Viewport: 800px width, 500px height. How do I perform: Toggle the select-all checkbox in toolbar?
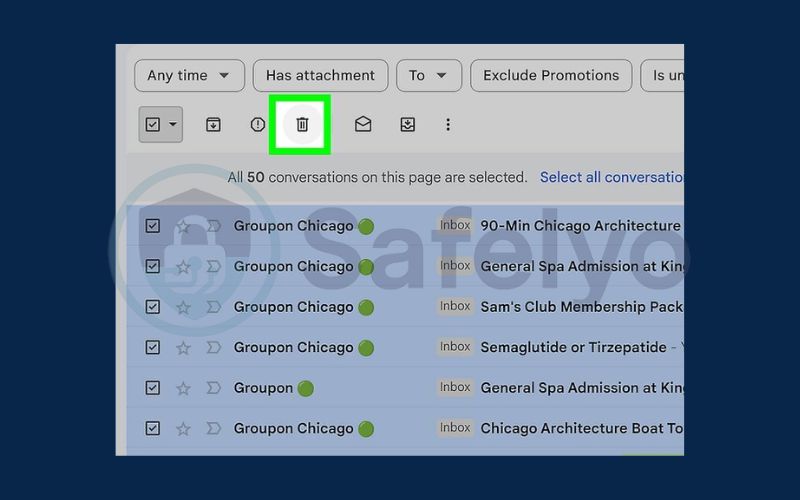coord(153,125)
